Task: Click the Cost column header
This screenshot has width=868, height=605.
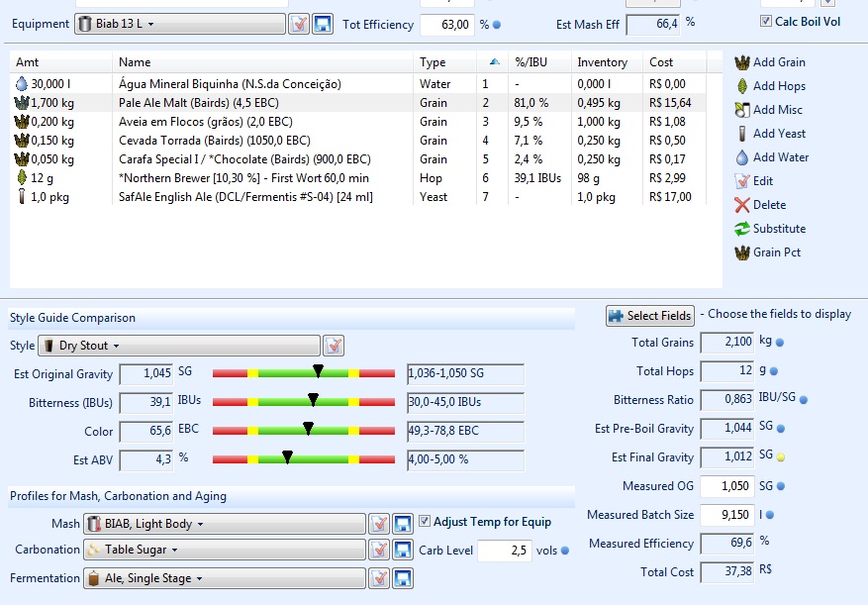Action: (674, 62)
